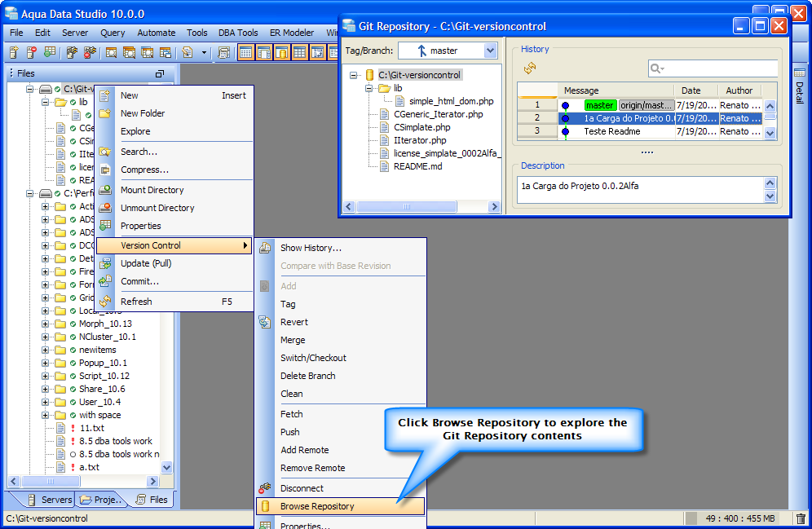
Task: Click the Author column header
Action: pos(739,90)
